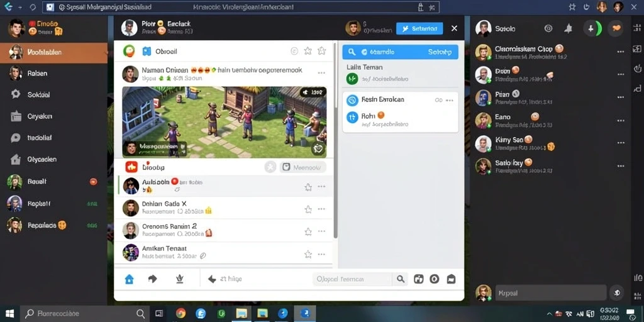Click the Windows Start button
644x322 pixels.
point(9,314)
